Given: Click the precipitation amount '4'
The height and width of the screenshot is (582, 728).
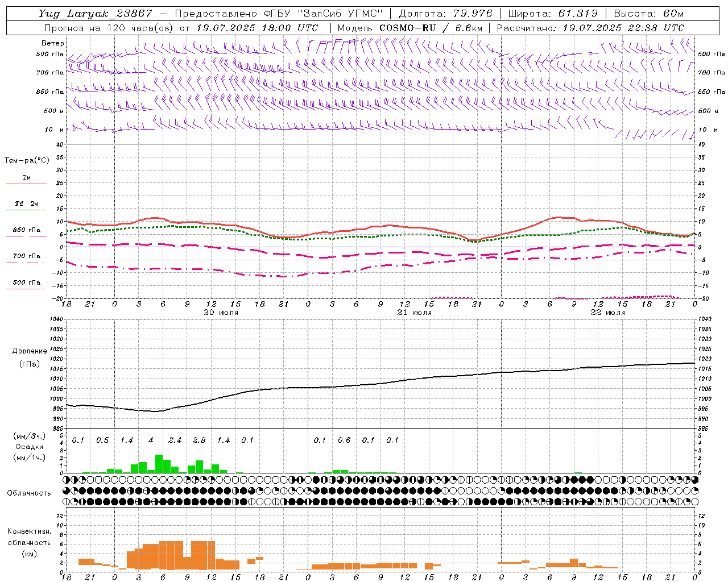Looking at the screenshot, I should click(151, 440).
